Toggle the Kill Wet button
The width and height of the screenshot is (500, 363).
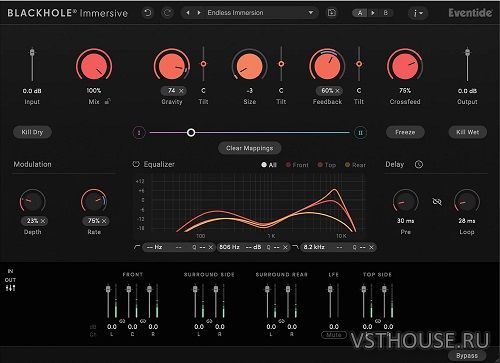click(x=467, y=132)
